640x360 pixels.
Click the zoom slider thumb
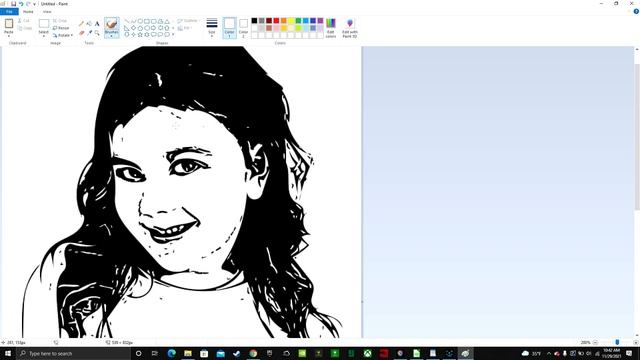[617, 342]
